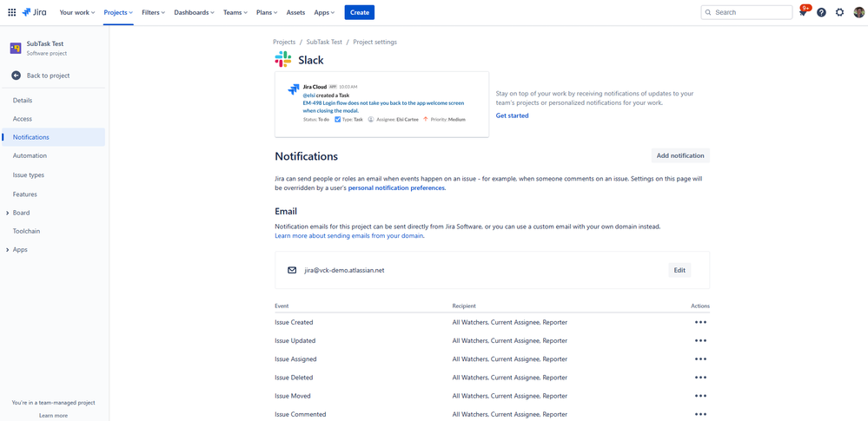Click Projects in the breadcrumb
Image resolution: width=868 pixels, height=421 pixels.
click(x=284, y=42)
